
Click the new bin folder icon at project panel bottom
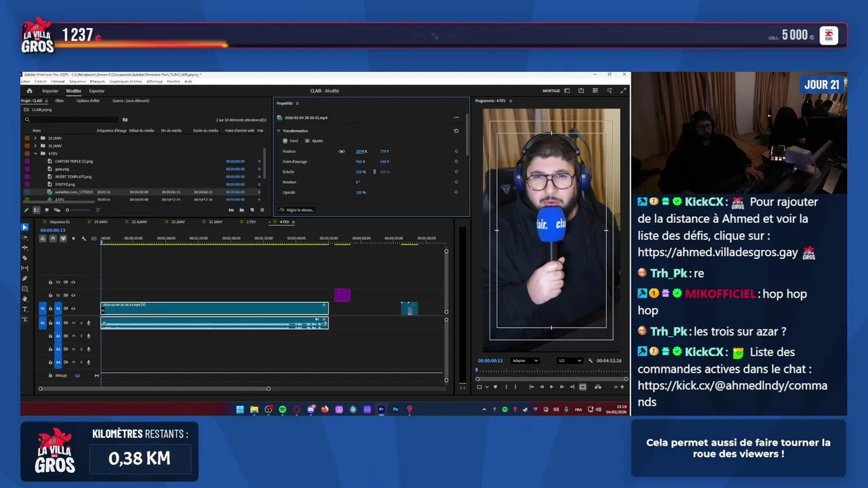pyautogui.click(x=241, y=209)
